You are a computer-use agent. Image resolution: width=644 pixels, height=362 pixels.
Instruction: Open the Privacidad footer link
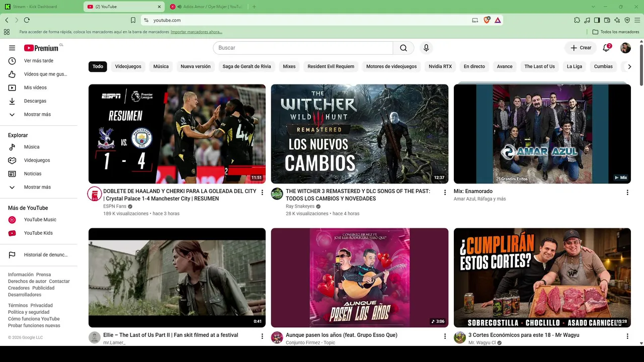click(x=41, y=306)
